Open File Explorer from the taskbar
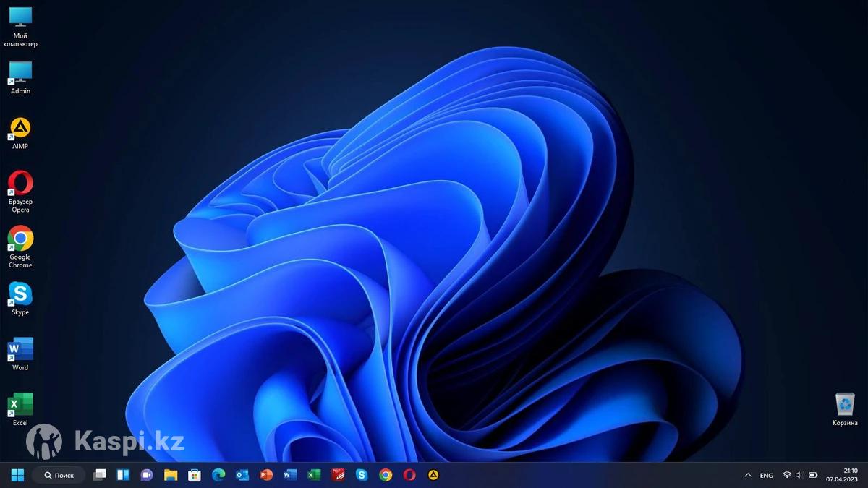 click(x=171, y=475)
